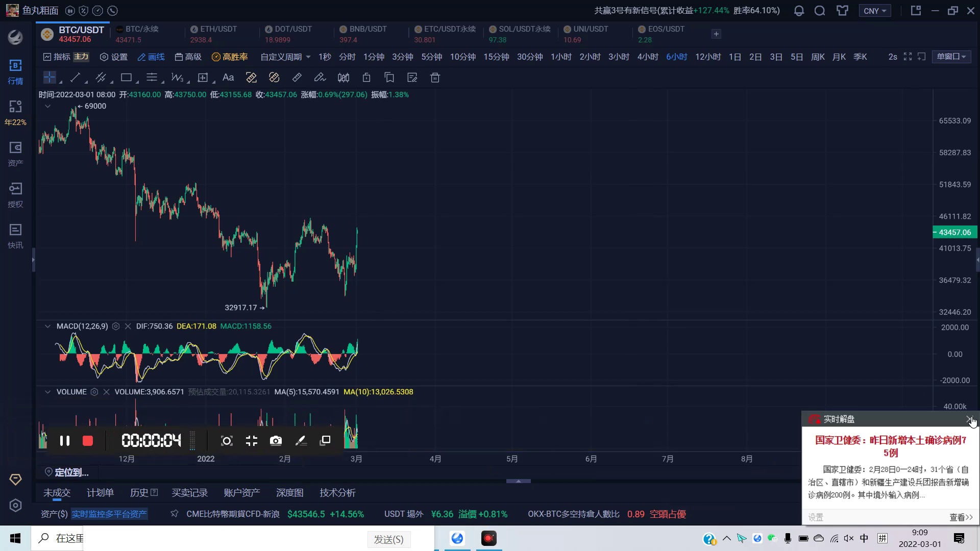
Task: Select the Elliott wave W3 tool
Action: click(x=177, y=78)
